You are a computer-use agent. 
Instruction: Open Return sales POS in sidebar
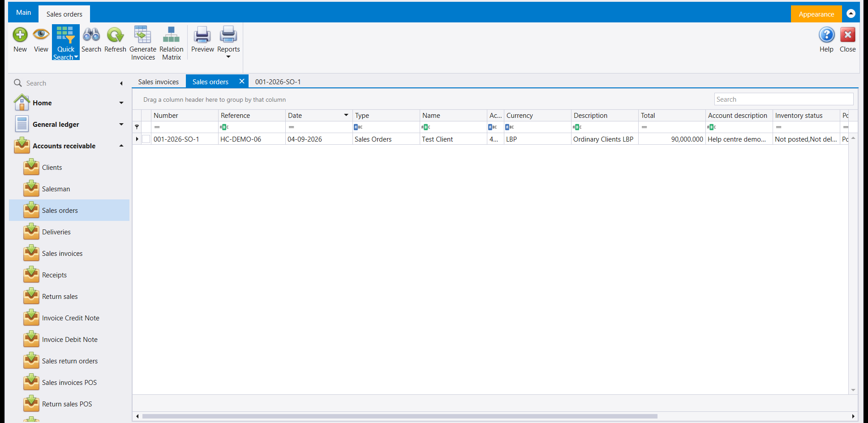click(69, 404)
